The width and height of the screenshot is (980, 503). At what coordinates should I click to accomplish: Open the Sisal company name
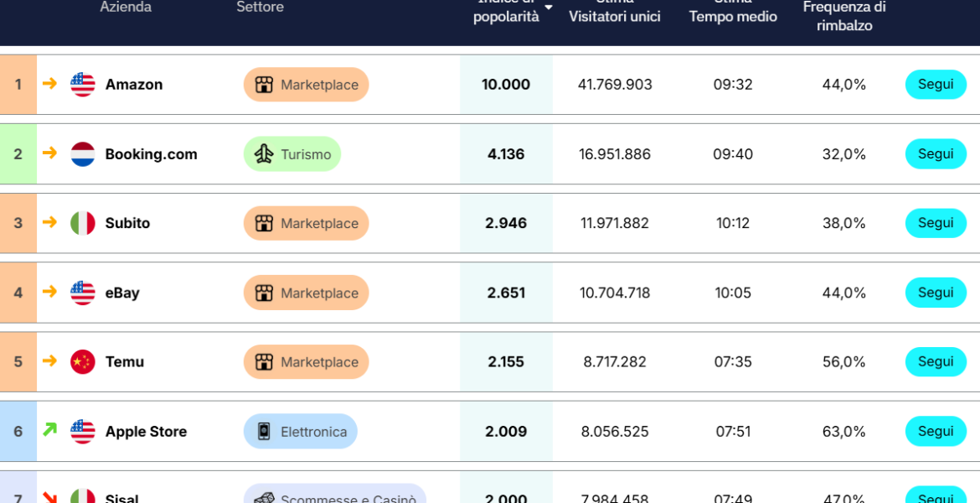[x=122, y=500]
